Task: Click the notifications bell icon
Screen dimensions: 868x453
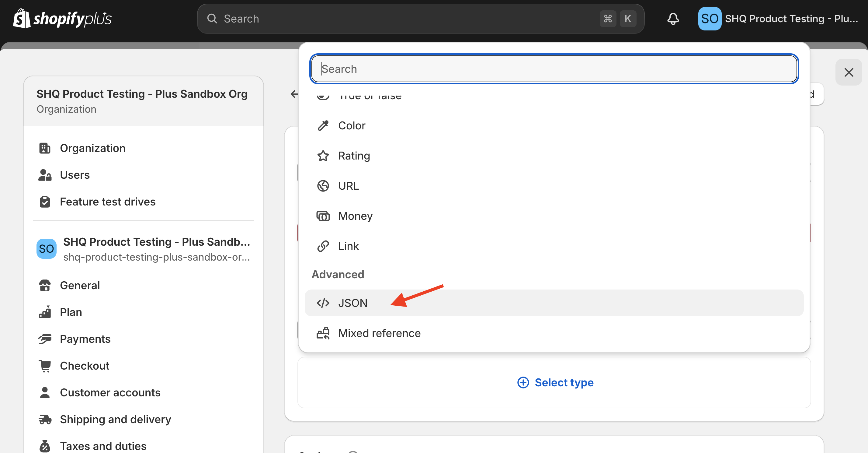Action: point(672,19)
